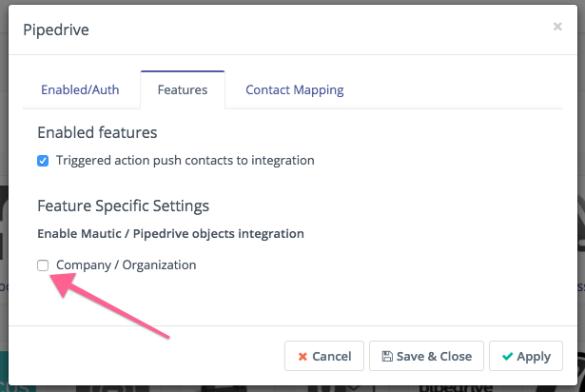Click the Cancel button

click(324, 356)
